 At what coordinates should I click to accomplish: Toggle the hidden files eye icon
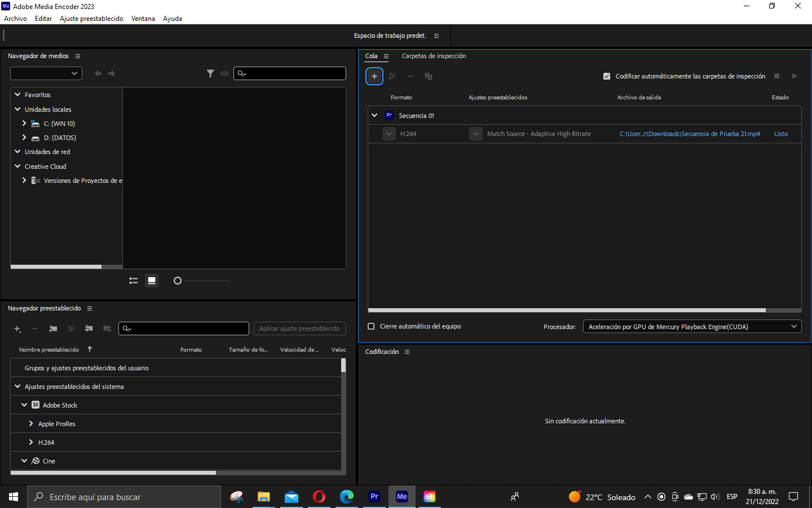[x=224, y=73]
